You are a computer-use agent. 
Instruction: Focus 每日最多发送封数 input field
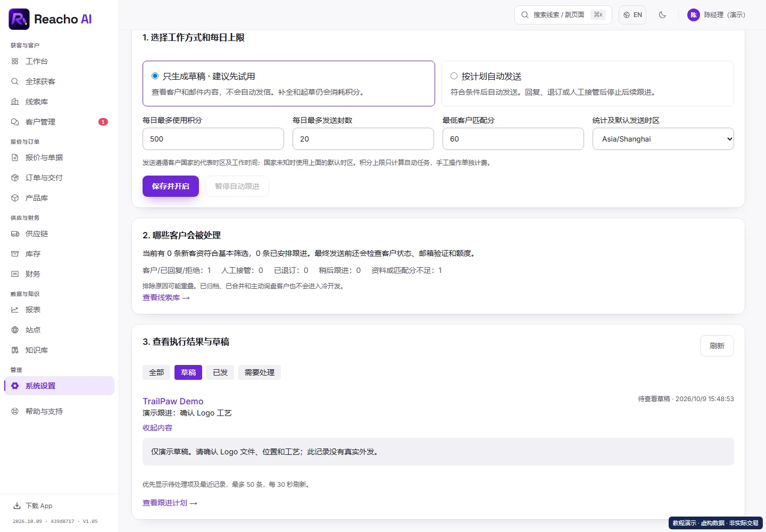[x=363, y=139]
